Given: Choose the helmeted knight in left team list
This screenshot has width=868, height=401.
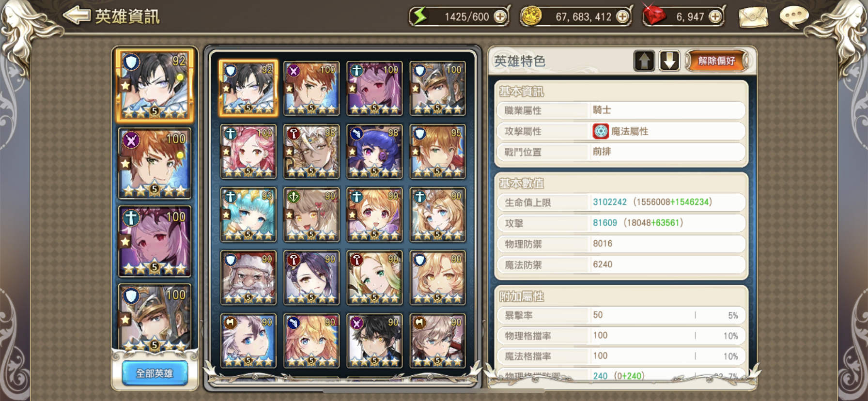Looking at the screenshot, I should (155, 317).
